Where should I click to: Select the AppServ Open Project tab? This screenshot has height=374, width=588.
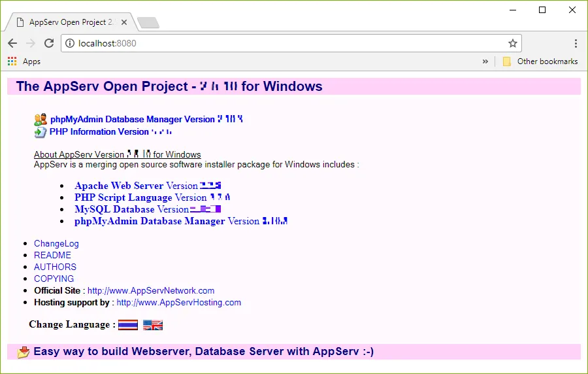pyautogui.click(x=71, y=22)
